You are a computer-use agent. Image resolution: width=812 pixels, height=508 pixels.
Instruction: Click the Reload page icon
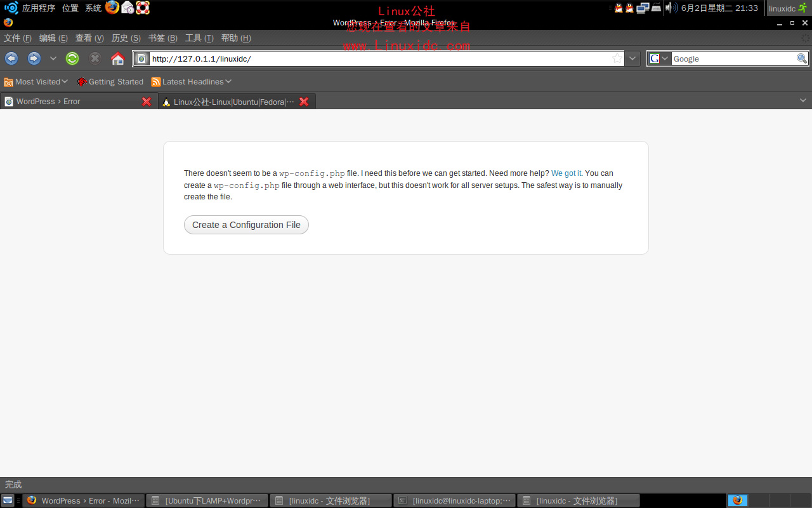(x=72, y=58)
